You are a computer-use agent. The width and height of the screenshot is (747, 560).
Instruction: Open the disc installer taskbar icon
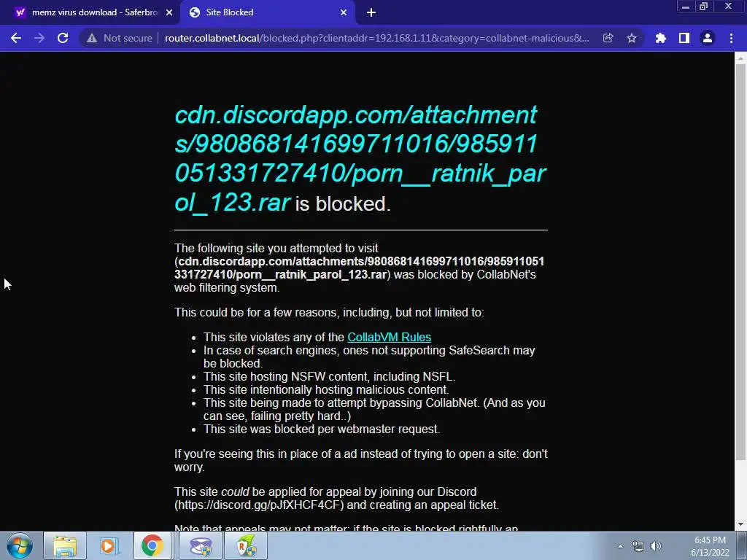(x=201, y=545)
